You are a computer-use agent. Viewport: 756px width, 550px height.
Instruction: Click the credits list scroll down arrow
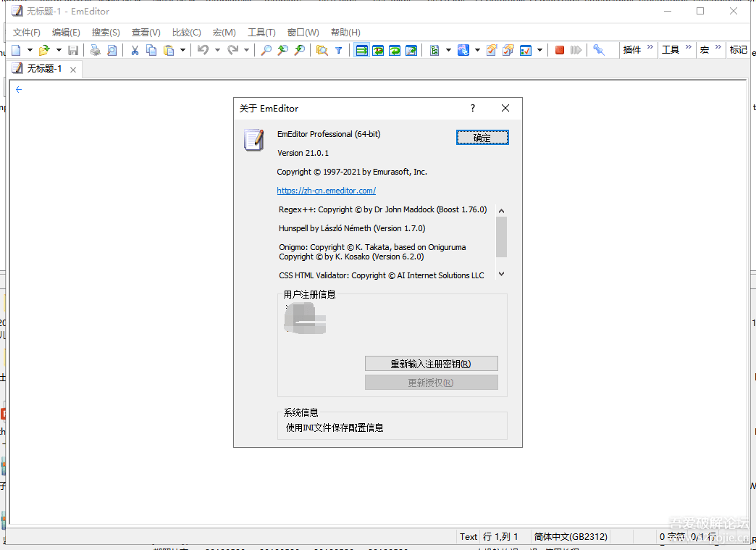coord(501,274)
